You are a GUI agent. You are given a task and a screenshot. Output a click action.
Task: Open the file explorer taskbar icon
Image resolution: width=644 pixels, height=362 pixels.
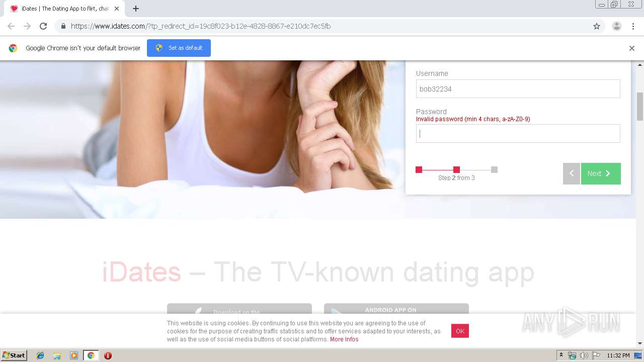point(57,355)
